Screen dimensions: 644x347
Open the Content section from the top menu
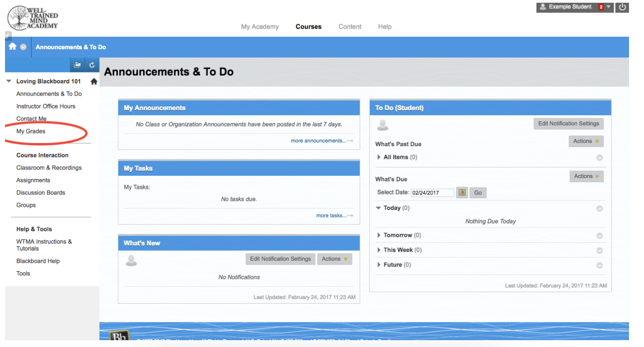click(350, 26)
